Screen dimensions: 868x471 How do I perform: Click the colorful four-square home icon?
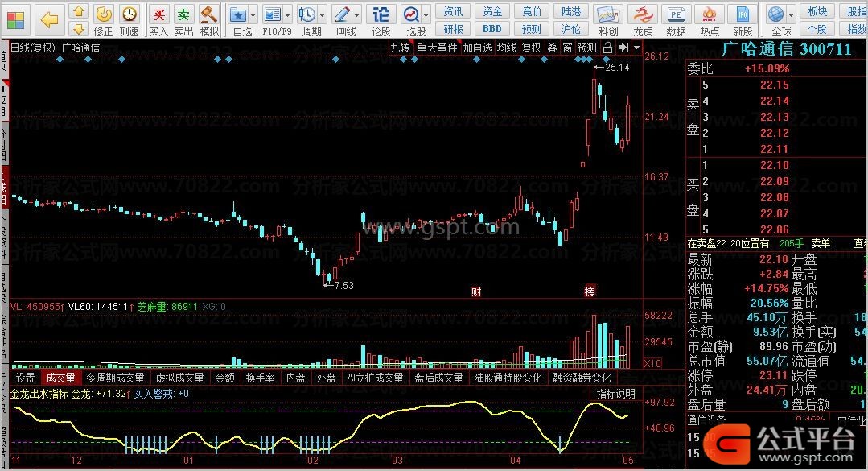[15, 19]
